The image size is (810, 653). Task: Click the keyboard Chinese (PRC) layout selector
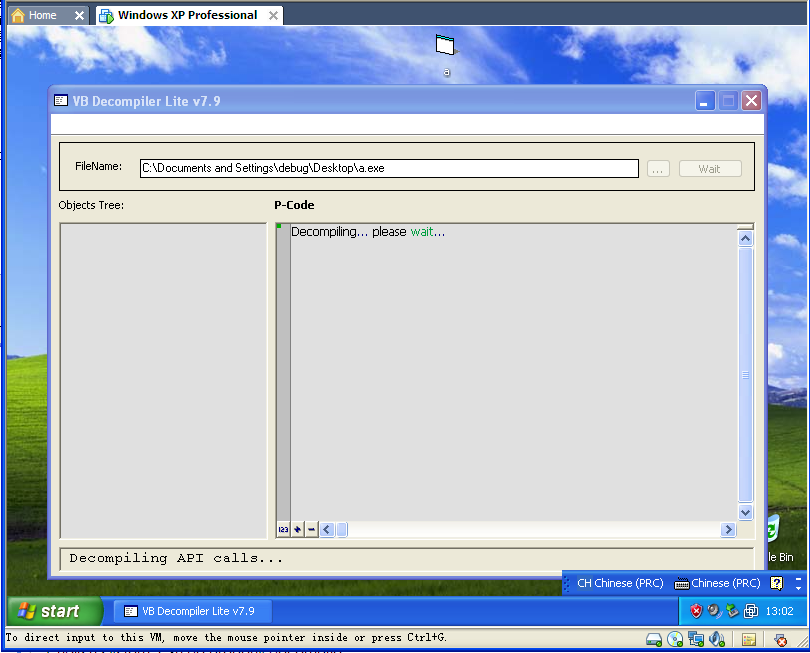tap(718, 583)
